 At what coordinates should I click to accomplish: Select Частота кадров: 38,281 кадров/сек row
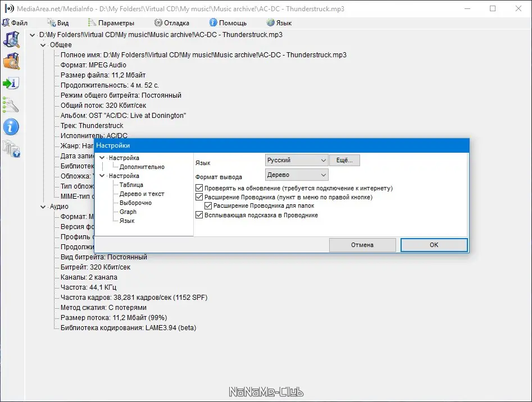(x=134, y=297)
